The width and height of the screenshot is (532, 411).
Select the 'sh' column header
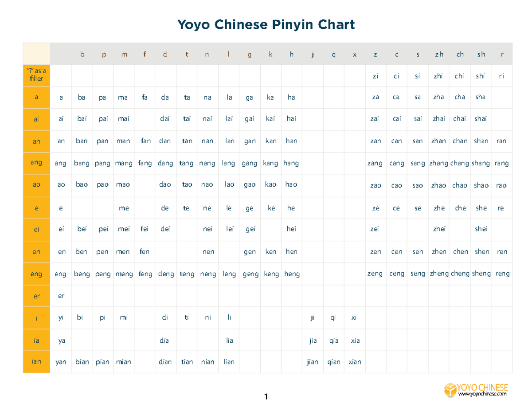[x=481, y=55]
